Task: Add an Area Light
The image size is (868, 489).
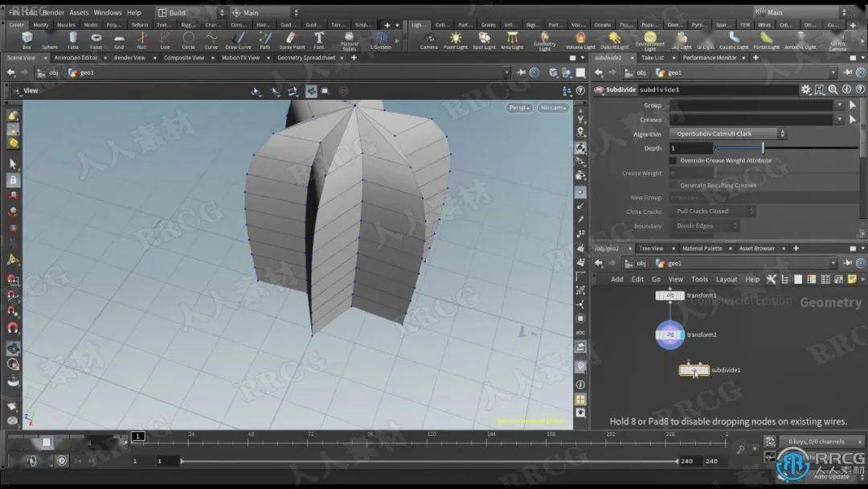Action: pyautogui.click(x=512, y=40)
